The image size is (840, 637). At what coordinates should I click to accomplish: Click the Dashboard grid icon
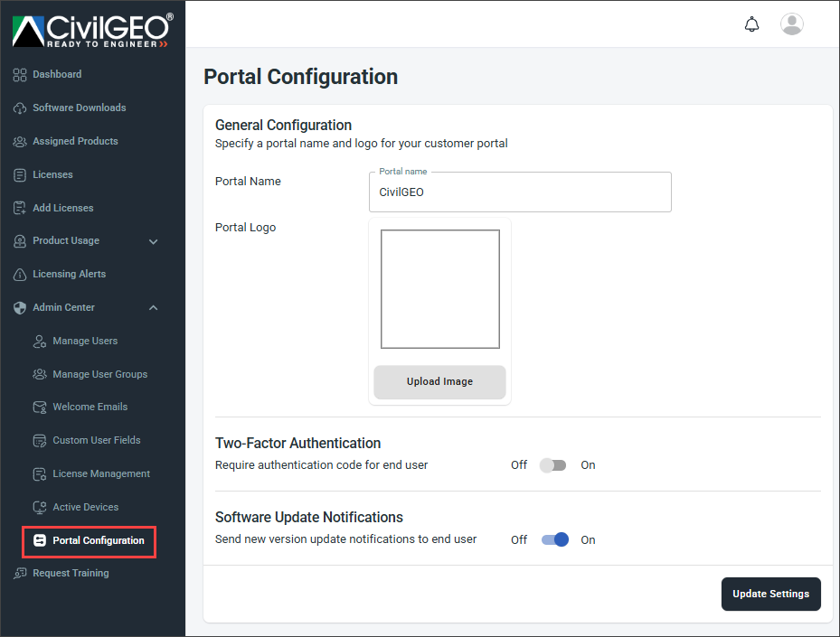[x=20, y=75]
